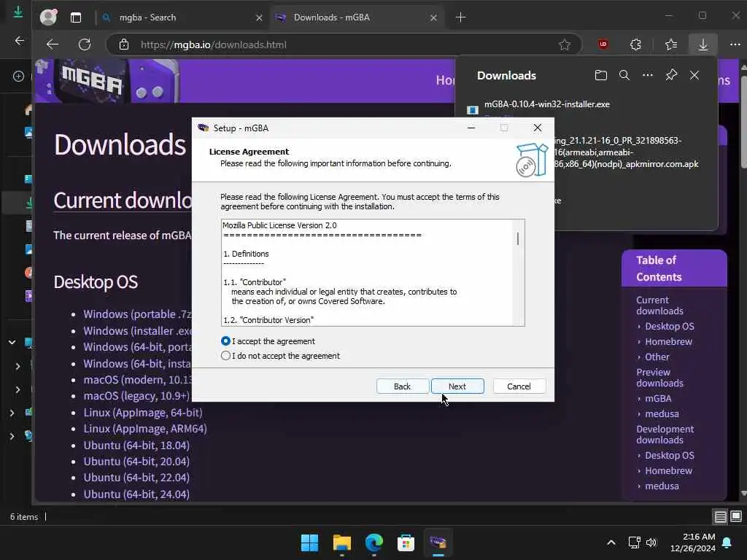Switch File Explorer to details view icon
The image size is (747, 560).
[x=720, y=517]
